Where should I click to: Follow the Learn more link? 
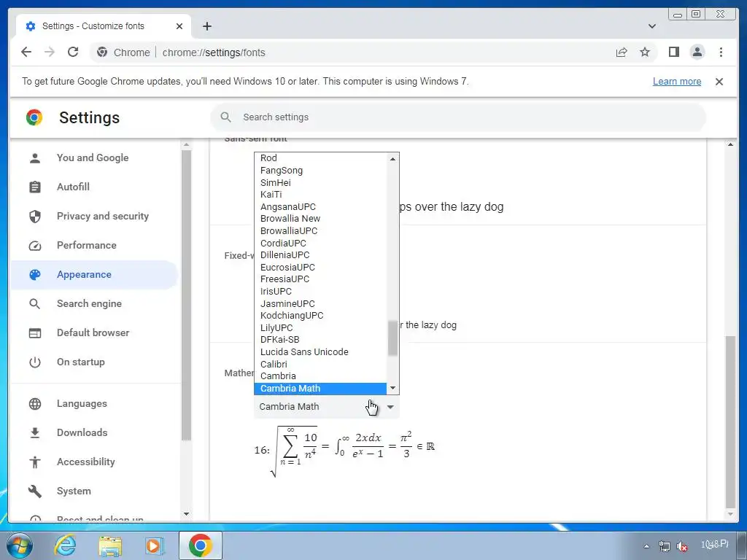coord(676,82)
